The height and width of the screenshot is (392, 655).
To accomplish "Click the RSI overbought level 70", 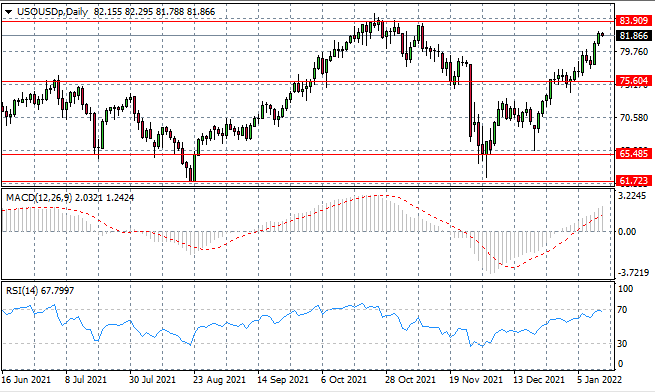I will point(622,310).
